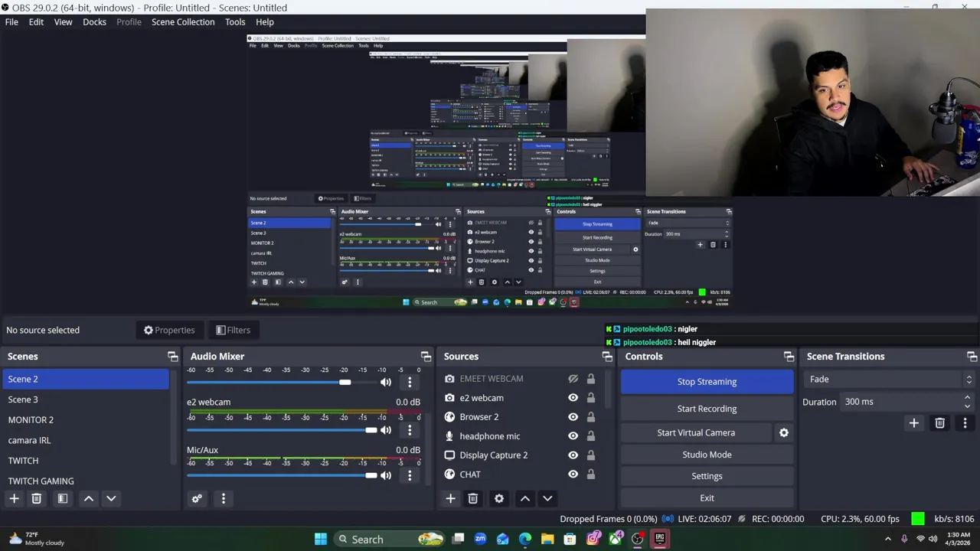Select Scene 3 in the Scenes list
The width and height of the screenshot is (980, 551).
(x=86, y=399)
